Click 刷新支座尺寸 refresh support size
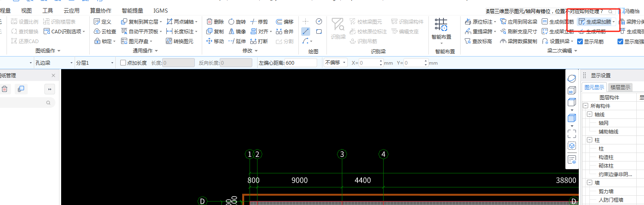The image size is (644, 205). [x=518, y=31]
